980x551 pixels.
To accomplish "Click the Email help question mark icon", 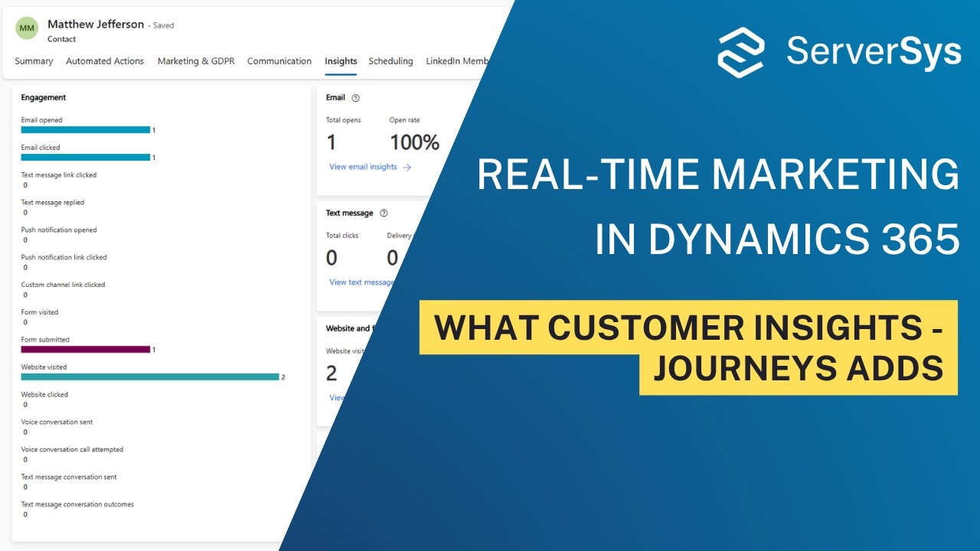I will click(355, 98).
